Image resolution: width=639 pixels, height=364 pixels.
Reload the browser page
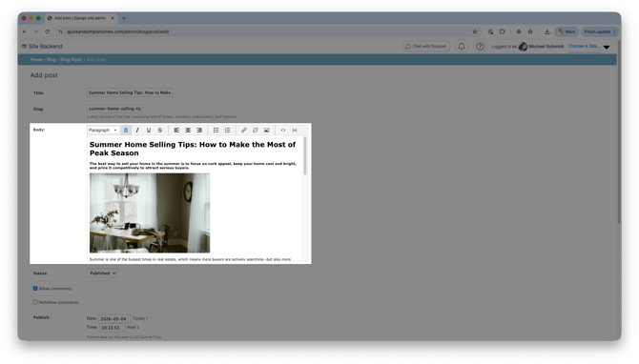(x=48, y=31)
